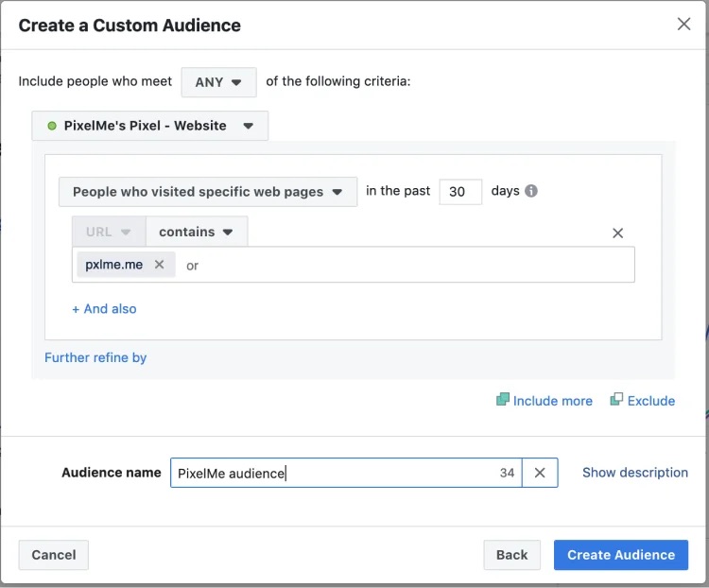This screenshot has height=588, width=709.
Task: Click the + And also link
Action: [x=104, y=308]
